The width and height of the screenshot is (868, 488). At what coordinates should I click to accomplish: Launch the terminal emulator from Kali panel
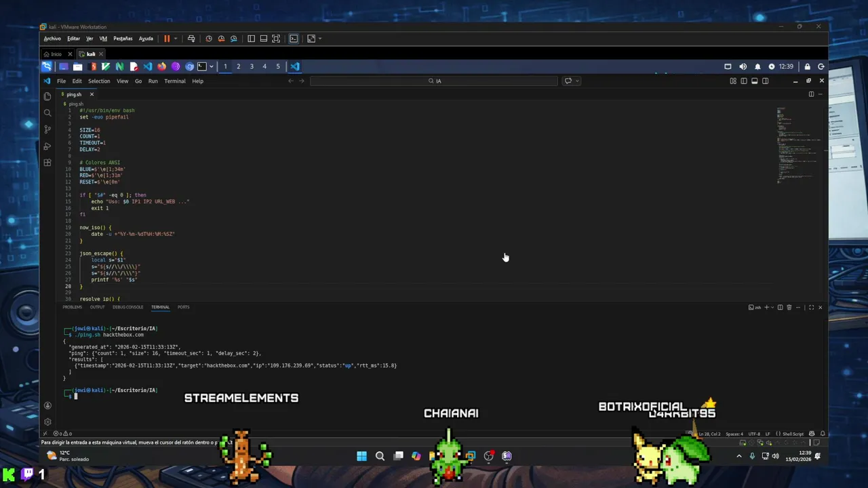(x=202, y=66)
